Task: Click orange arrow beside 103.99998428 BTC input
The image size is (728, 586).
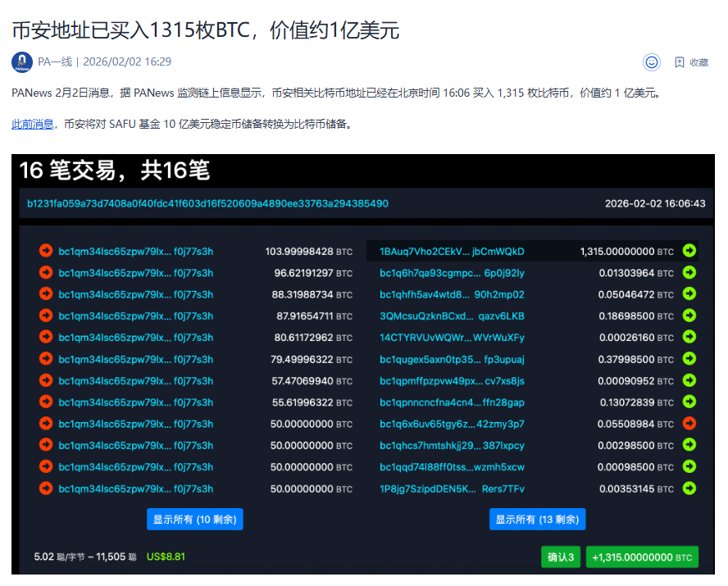Action: coord(46,252)
